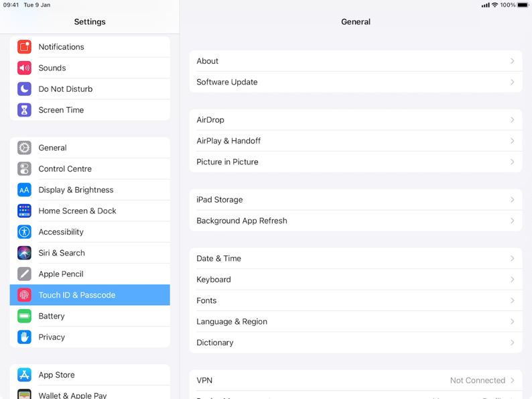Tap the Do Not Disturb moon icon

(24, 89)
